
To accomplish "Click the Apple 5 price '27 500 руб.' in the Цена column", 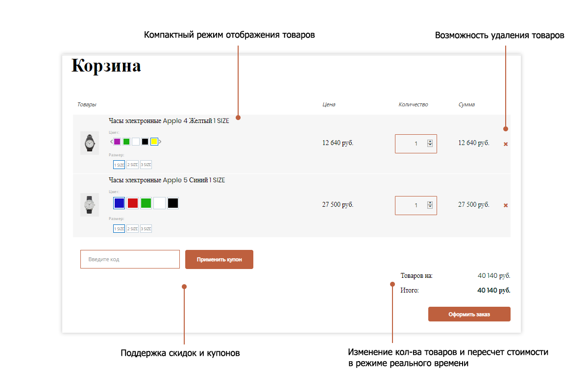I will pyautogui.click(x=338, y=205).
